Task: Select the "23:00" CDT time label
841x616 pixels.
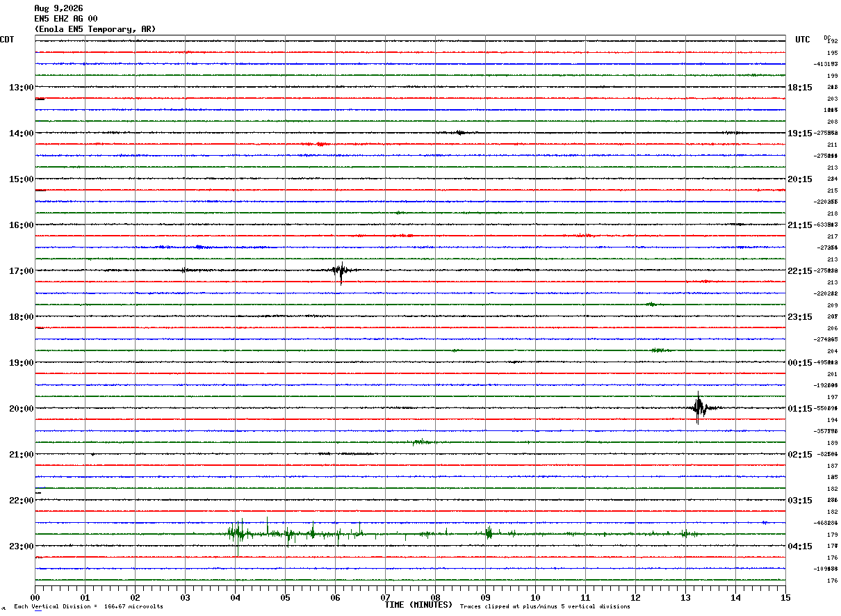Action: [21, 546]
